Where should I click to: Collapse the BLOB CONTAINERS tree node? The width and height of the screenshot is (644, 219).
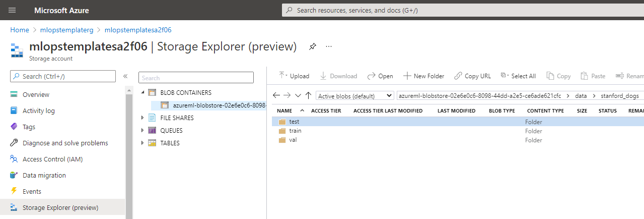(142, 92)
